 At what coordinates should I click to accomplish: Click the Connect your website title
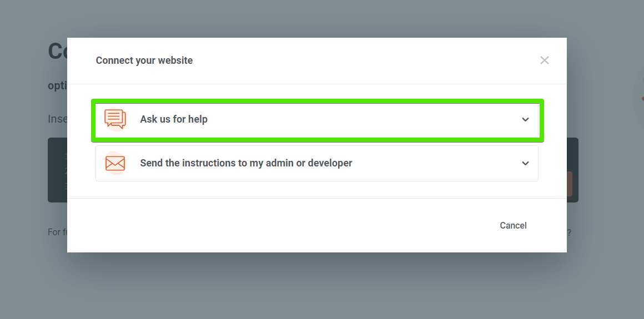point(144,60)
